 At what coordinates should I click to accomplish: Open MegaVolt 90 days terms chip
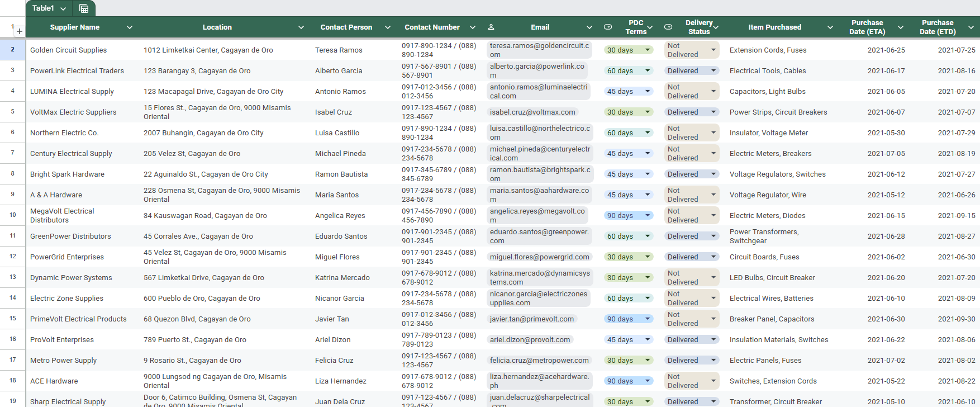pos(629,215)
